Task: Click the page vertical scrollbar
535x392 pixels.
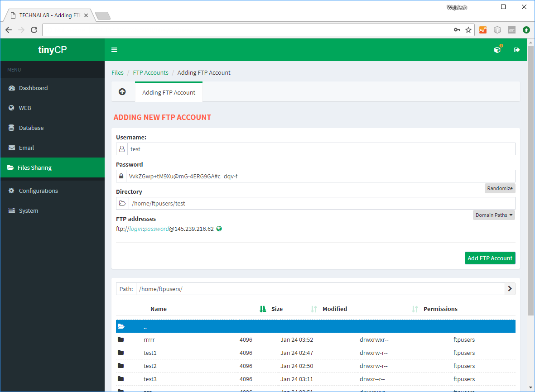Action: tap(530, 181)
